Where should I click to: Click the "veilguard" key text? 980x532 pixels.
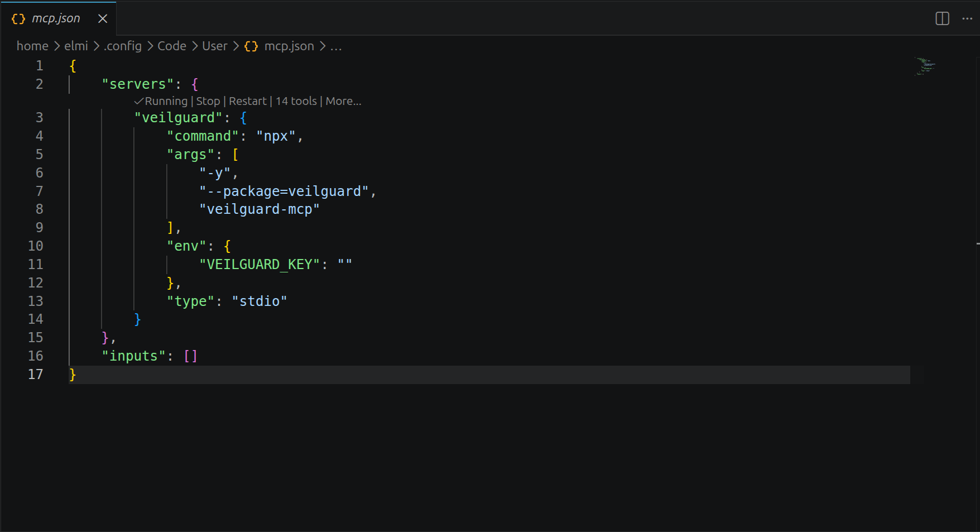tap(178, 118)
